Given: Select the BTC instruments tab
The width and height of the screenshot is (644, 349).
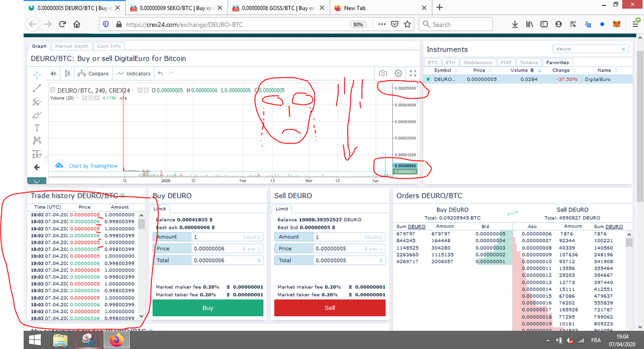Looking at the screenshot, I should coord(434,62).
